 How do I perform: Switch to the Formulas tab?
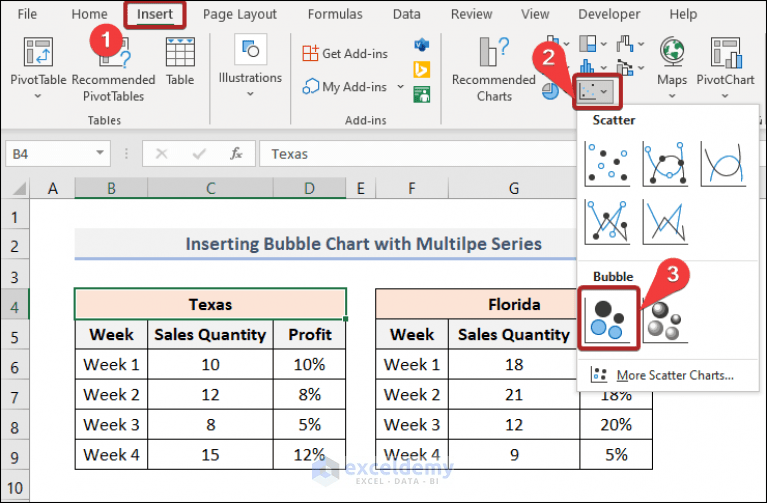(x=335, y=14)
